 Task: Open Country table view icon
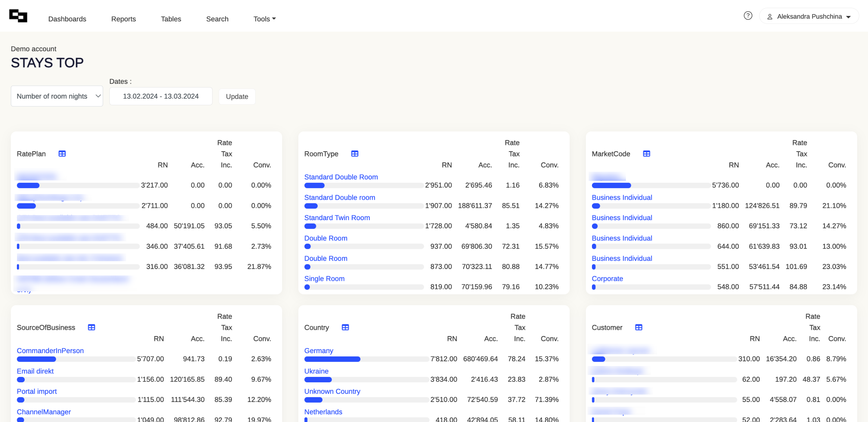point(345,327)
